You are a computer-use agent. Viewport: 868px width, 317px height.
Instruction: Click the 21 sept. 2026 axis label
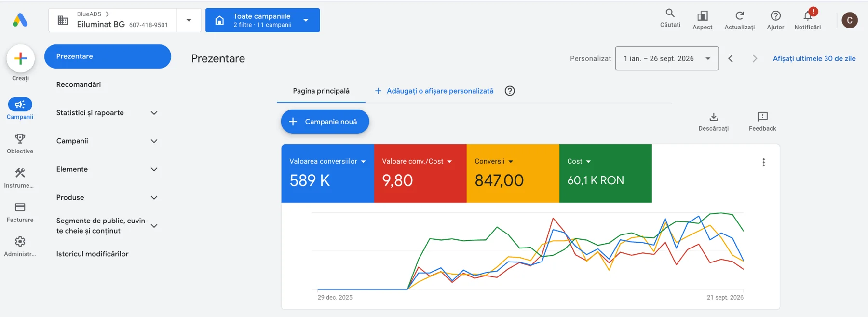click(x=725, y=297)
